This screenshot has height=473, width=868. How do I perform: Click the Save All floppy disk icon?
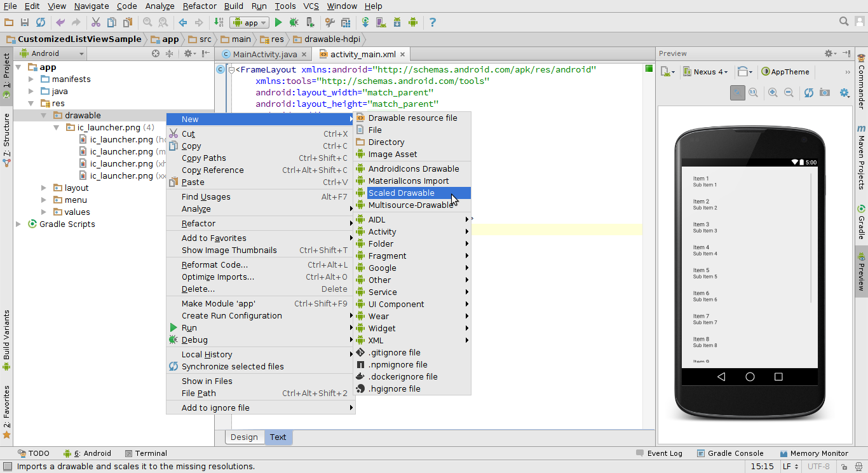coord(25,22)
